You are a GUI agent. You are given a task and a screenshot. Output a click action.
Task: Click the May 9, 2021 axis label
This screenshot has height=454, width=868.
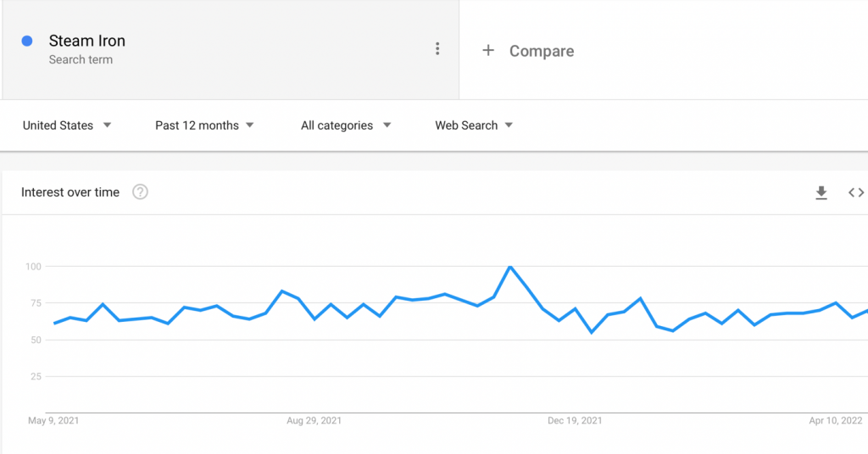click(x=53, y=421)
